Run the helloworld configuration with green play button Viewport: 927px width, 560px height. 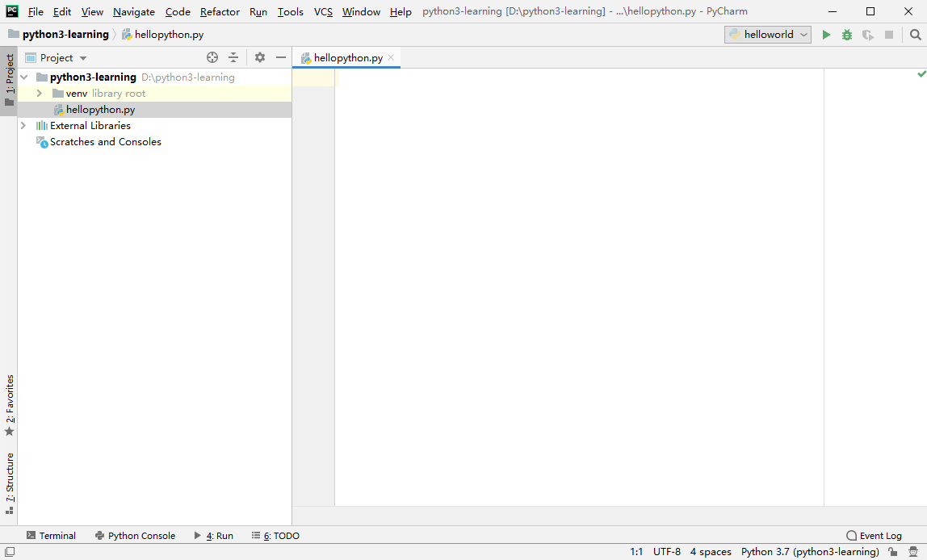[x=826, y=35]
